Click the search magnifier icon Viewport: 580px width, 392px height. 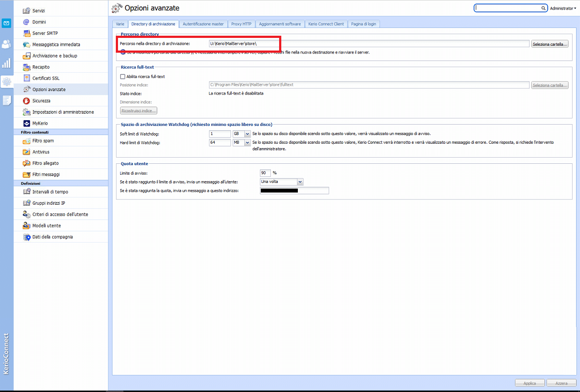click(x=543, y=8)
